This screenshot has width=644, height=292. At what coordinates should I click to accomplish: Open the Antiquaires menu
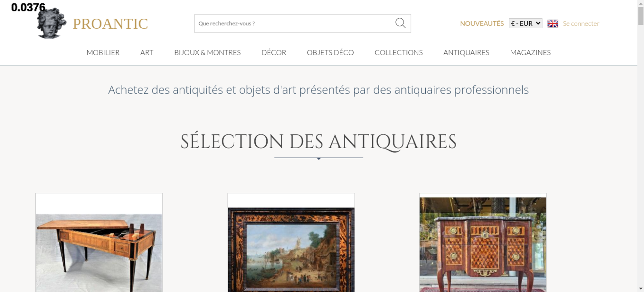466,52
